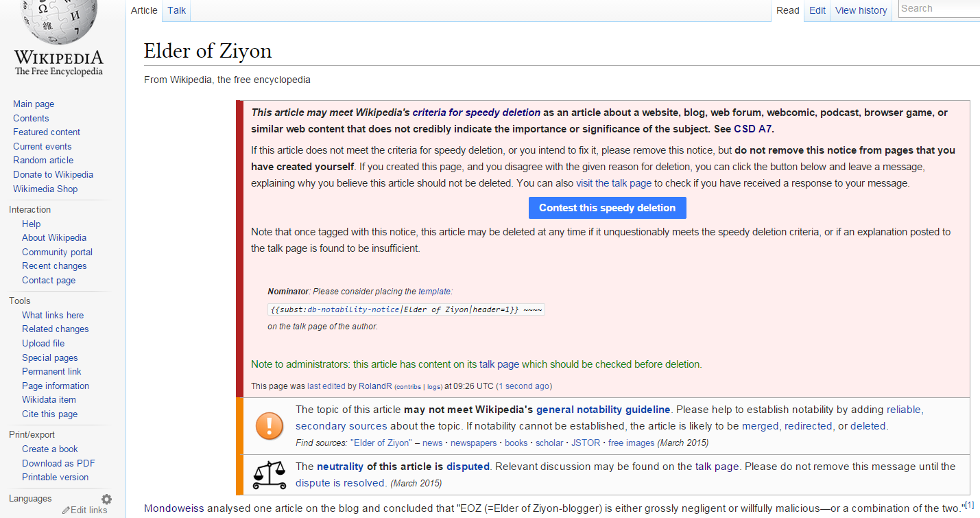This screenshot has height=518, width=980.
Task: Open the Help link
Action: point(31,224)
